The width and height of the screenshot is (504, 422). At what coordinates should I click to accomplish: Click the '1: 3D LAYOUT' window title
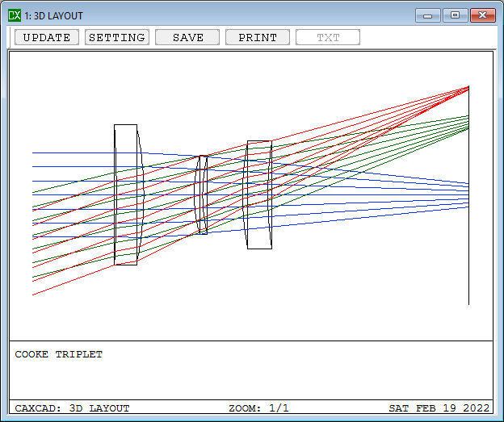[x=53, y=16]
